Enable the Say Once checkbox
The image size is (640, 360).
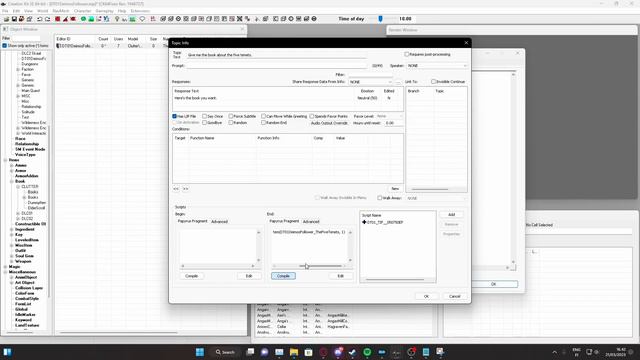tap(204, 116)
